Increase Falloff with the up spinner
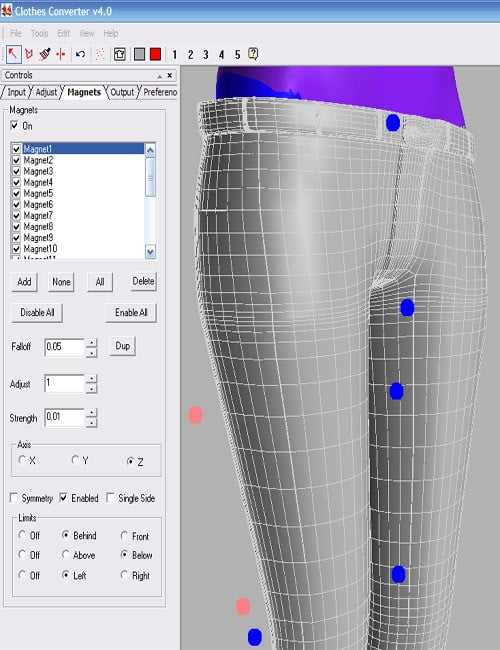The height and width of the screenshot is (650, 500). click(91, 343)
